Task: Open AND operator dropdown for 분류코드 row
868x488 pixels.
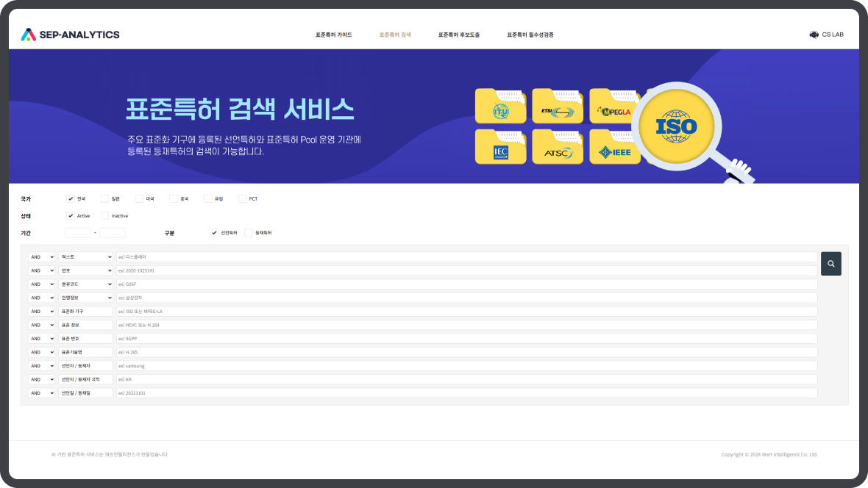Action: click(x=41, y=284)
